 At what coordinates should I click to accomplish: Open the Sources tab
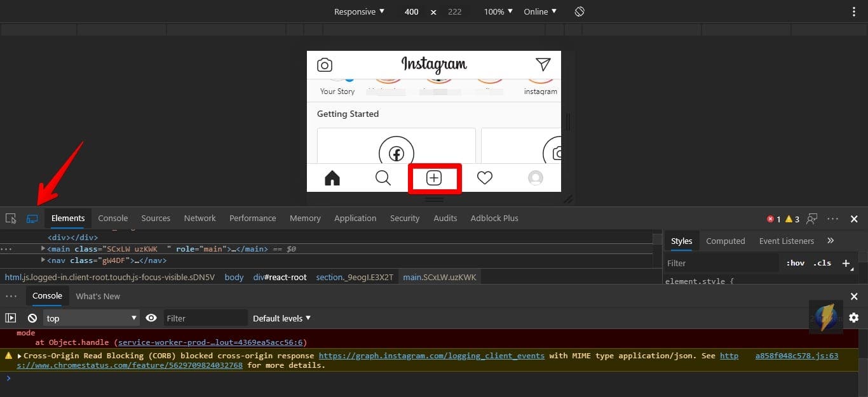click(x=156, y=218)
